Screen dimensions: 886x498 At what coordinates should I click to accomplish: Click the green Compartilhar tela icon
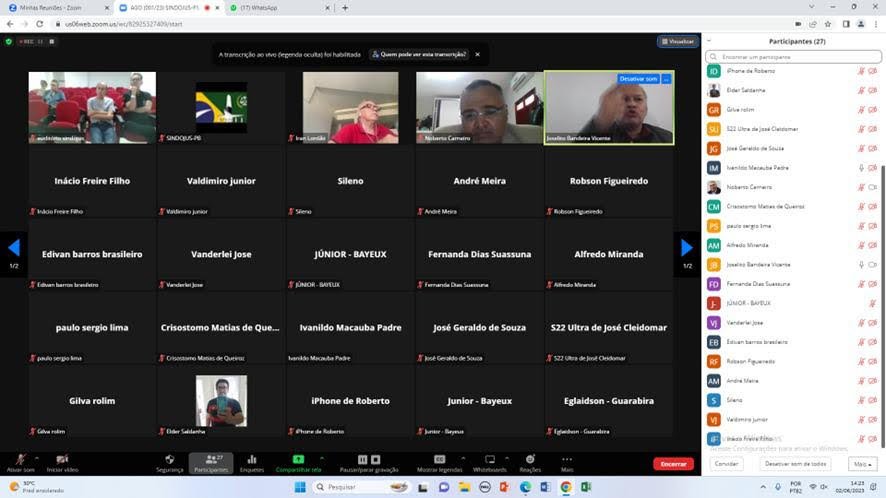[x=298, y=459]
